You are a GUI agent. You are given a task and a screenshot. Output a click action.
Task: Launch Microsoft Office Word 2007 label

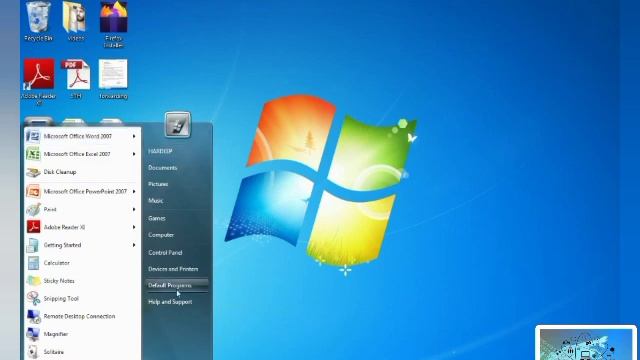78,136
